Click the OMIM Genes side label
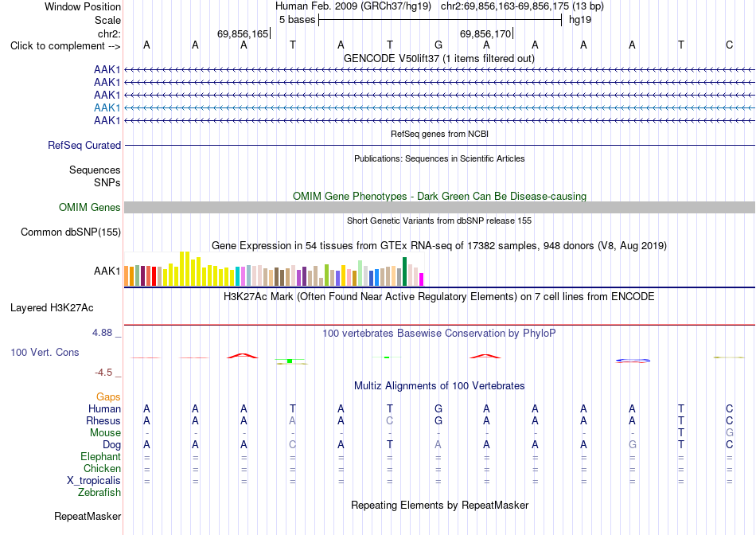This screenshot has width=756, height=535. pos(89,208)
